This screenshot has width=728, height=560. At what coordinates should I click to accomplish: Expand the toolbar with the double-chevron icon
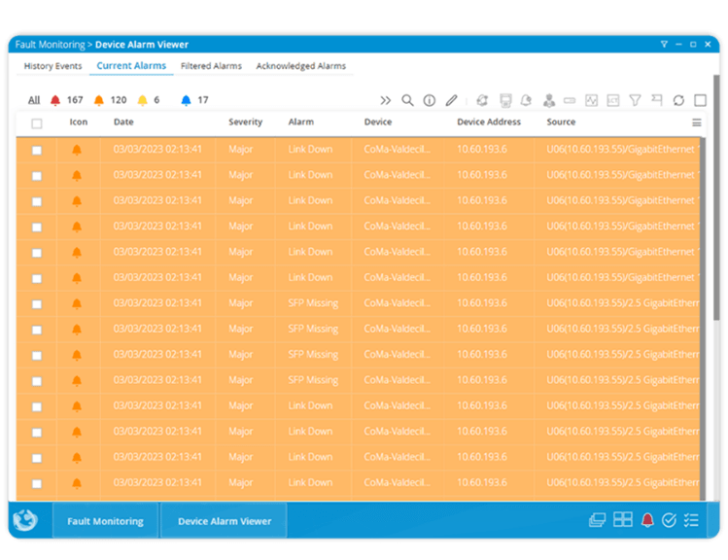(x=385, y=100)
